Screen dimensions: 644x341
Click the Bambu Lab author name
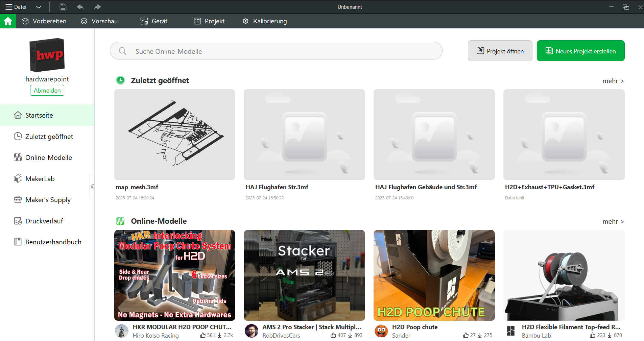click(536, 336)
